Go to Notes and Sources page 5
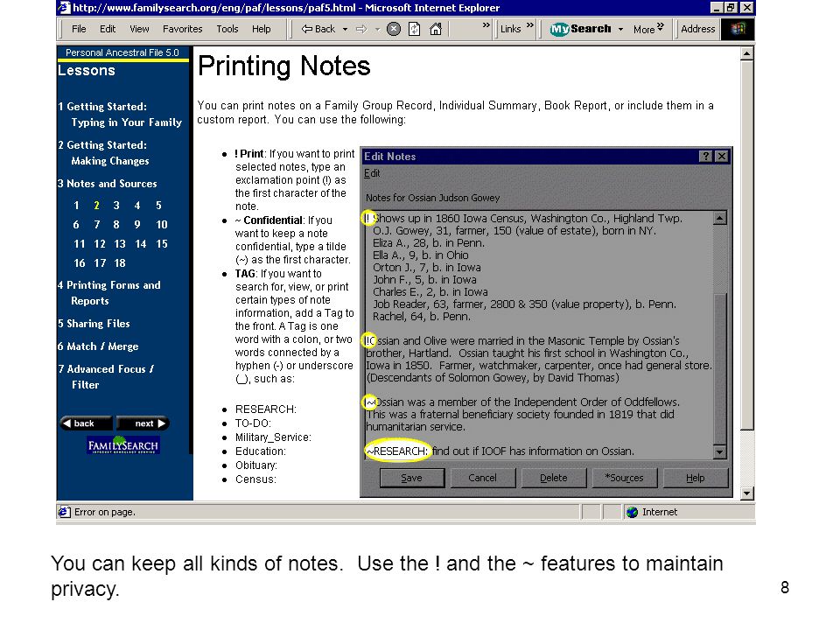 click(x=158, y=205)
